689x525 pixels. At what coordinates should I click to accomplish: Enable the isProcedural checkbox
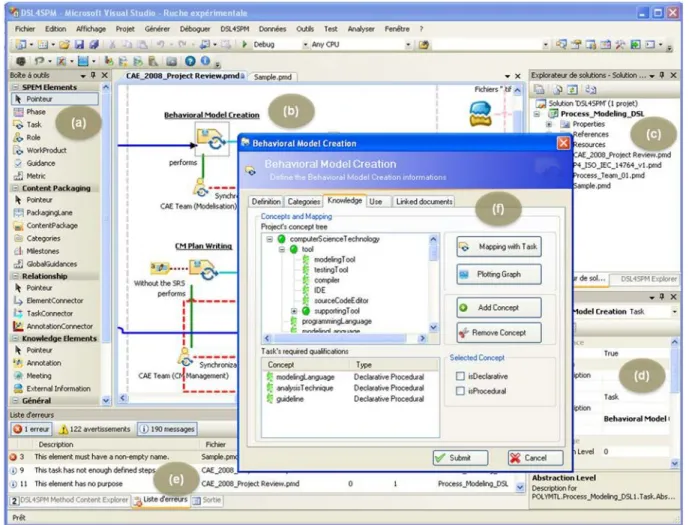click(460, 391)
